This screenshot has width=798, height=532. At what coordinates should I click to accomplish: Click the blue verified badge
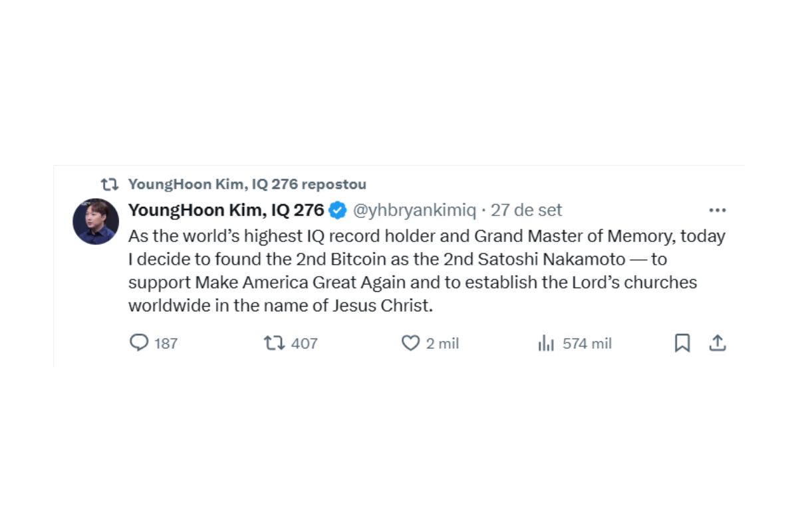[338, 210]
